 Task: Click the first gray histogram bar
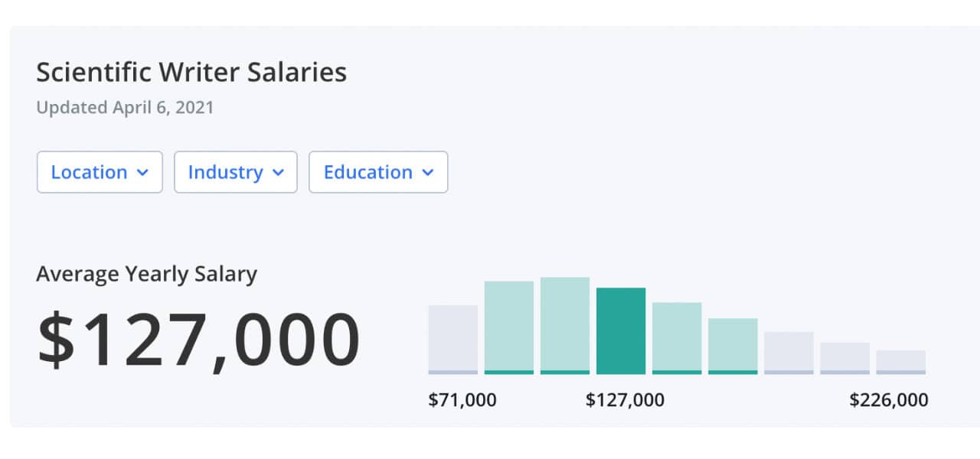[453, 339]
